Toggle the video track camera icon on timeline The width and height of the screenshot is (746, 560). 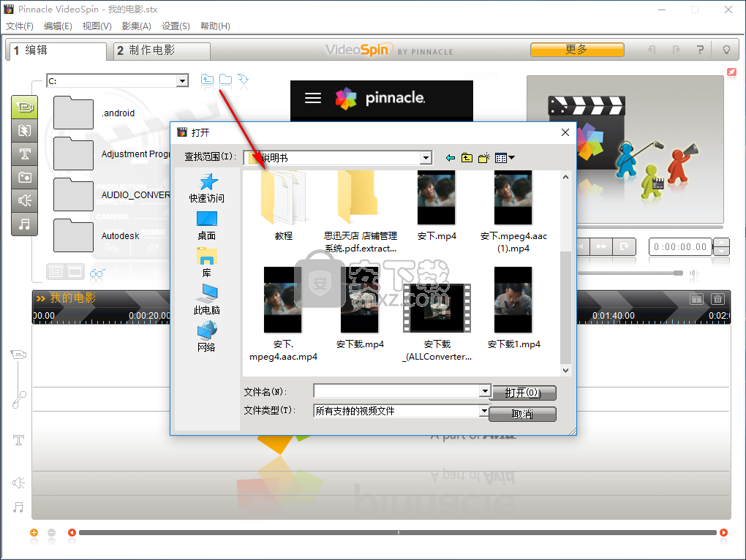pos(18,355)
